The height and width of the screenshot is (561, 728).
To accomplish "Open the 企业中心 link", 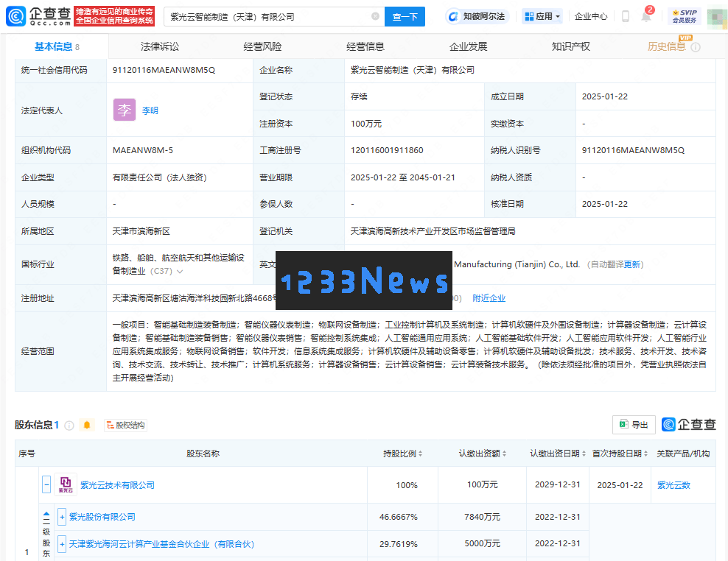I will pyautogui.click(x=590, y=16).
